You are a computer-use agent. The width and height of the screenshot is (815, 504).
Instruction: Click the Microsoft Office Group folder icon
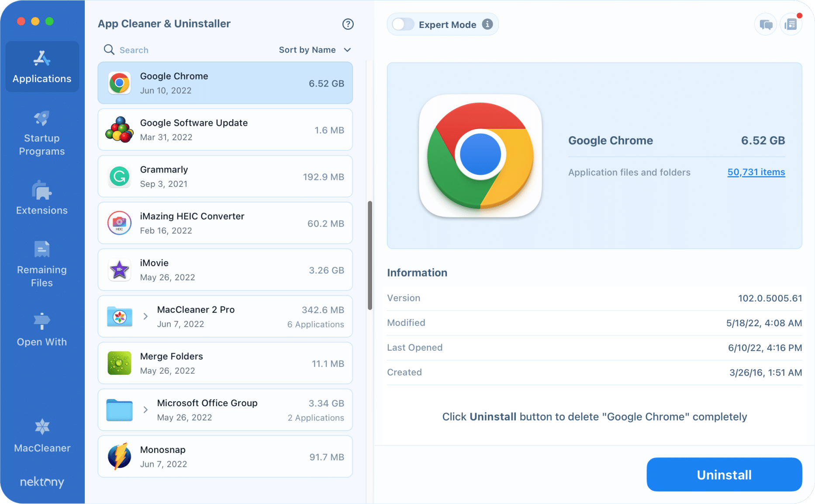120,410
